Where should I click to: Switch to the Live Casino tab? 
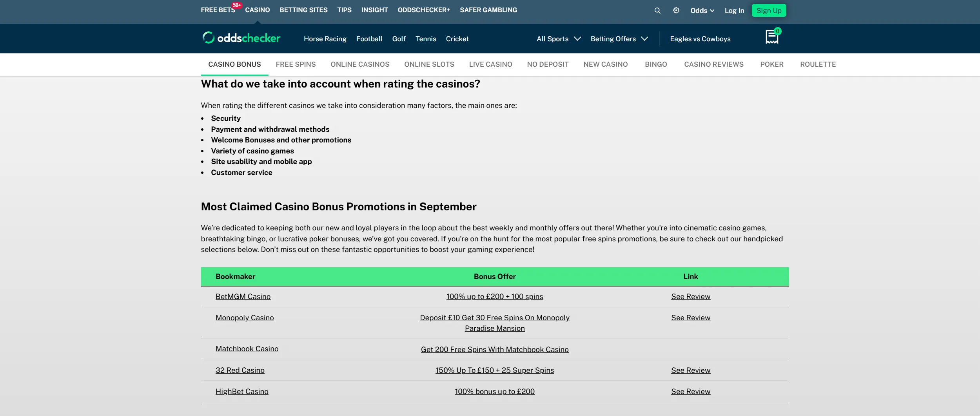point(490,64)
